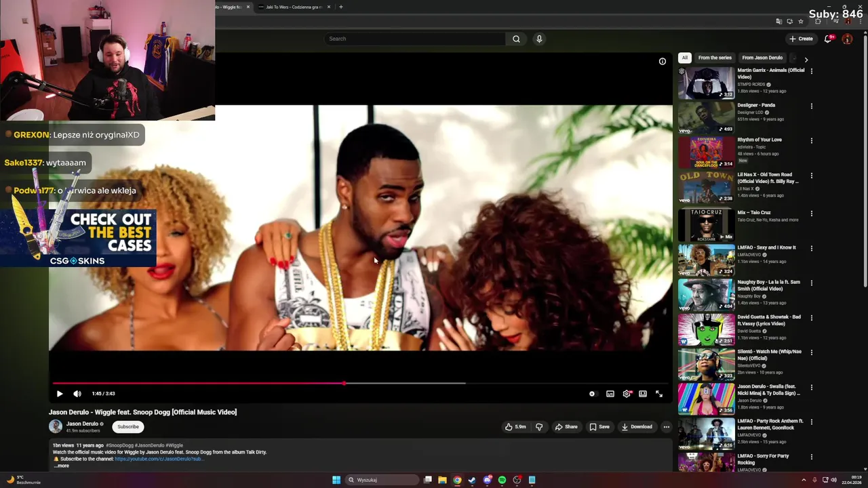Screen dimensions: 868x488
Task: Open menu for Designer - Panda
Action: [x=811, y=106]
